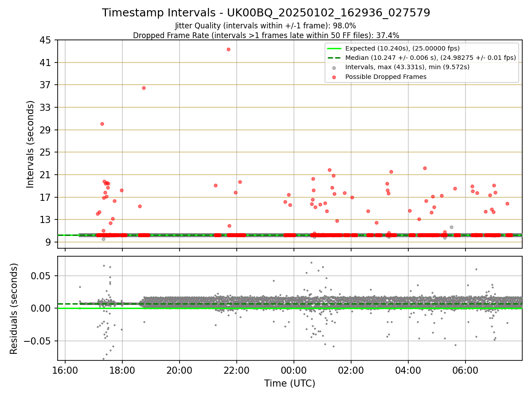Click legend entry 'Median (10.247 +/- 0.006 s)'
532x399 pixels.
[430, 58]
